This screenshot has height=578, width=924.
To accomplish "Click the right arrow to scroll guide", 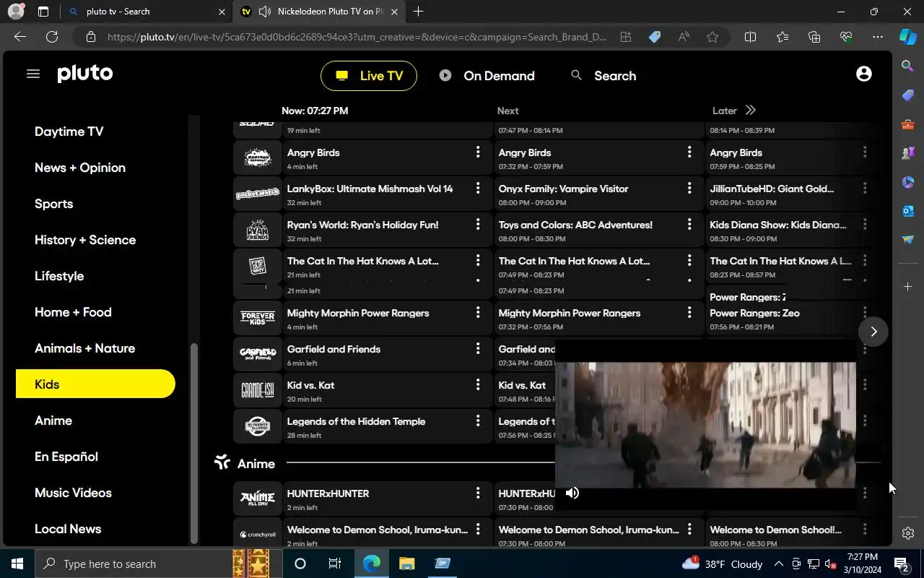I will point(873,332).
